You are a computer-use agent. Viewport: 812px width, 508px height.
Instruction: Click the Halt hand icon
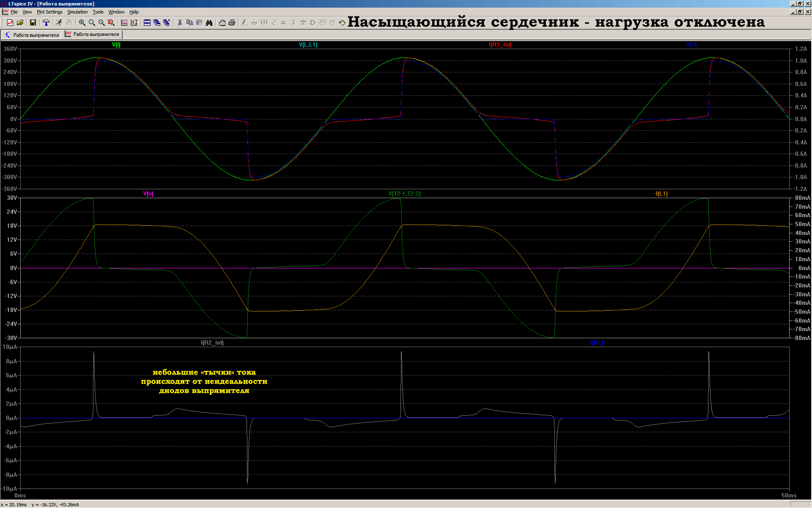point(69,23)
